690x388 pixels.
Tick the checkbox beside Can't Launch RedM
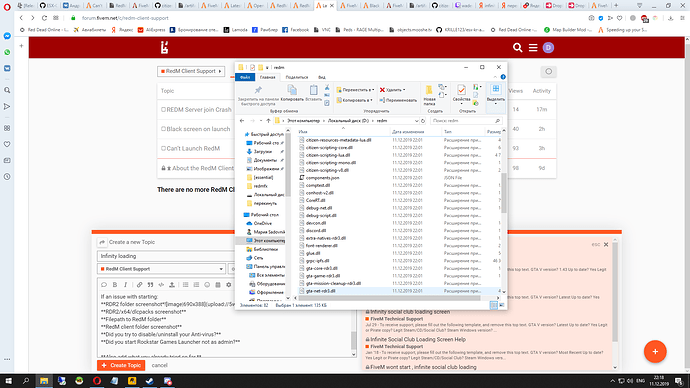(x=163, y=148)
